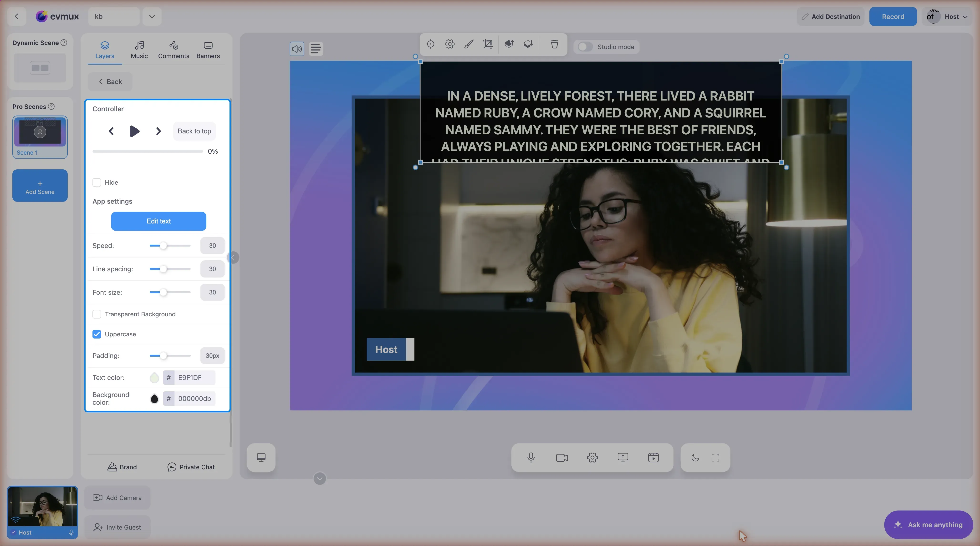Image resolution: width=980 pixels, height=546 pixels.
Task: Switch to dark mode moon icon
Action: (x=695, y=457)
